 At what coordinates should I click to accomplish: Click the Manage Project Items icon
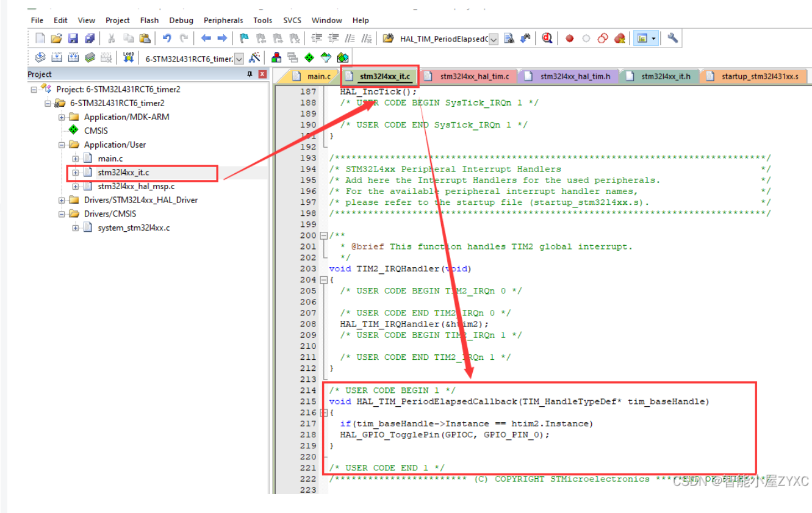click(276, 57)
